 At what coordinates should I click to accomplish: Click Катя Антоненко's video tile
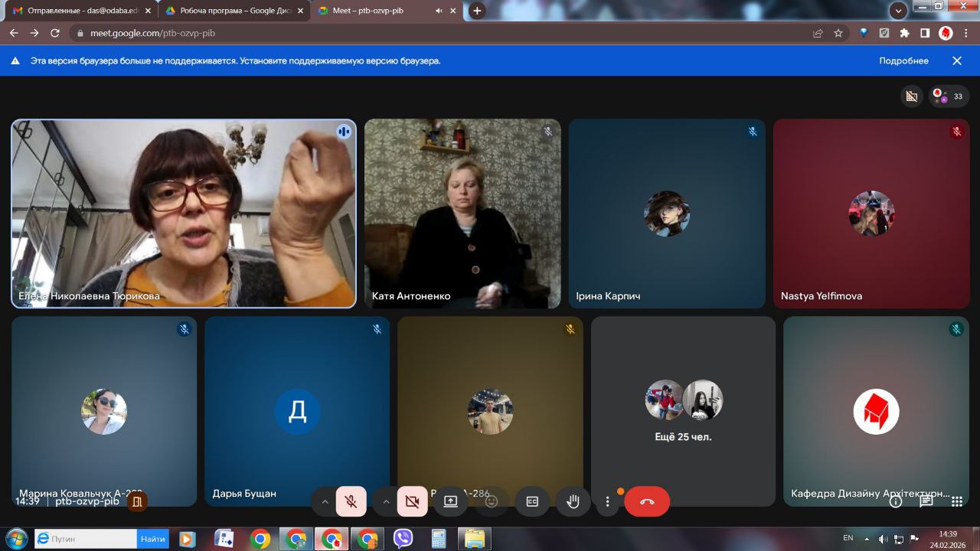(462, 214)
